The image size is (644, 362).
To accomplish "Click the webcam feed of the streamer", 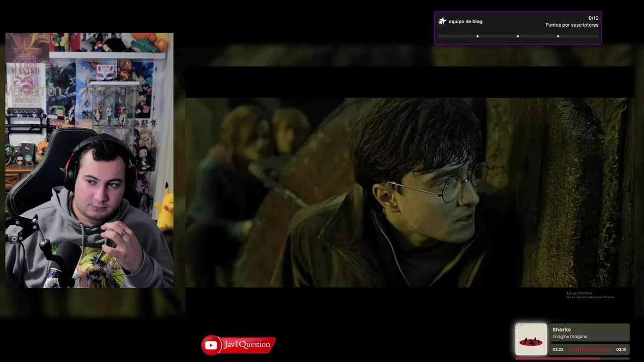I will point(89,160).
